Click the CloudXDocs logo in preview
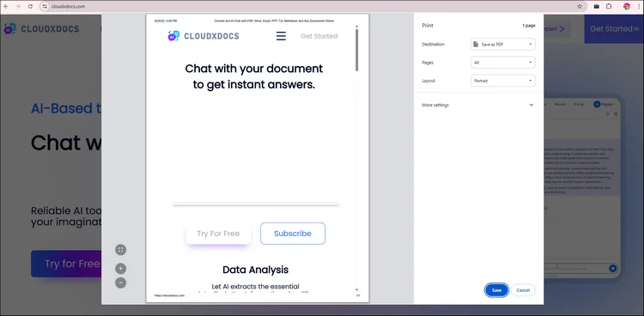This screenshot has height=316, width=644. [x=204, y=36]
